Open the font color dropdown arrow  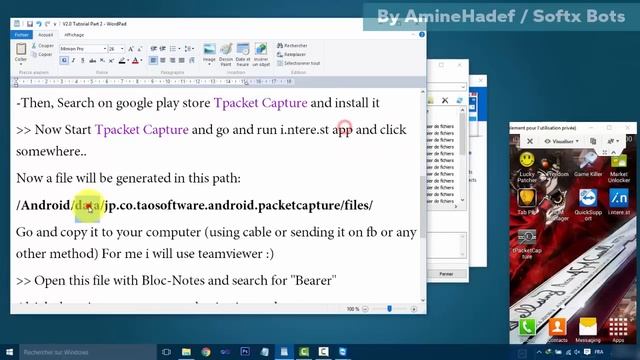click(141, 60)
